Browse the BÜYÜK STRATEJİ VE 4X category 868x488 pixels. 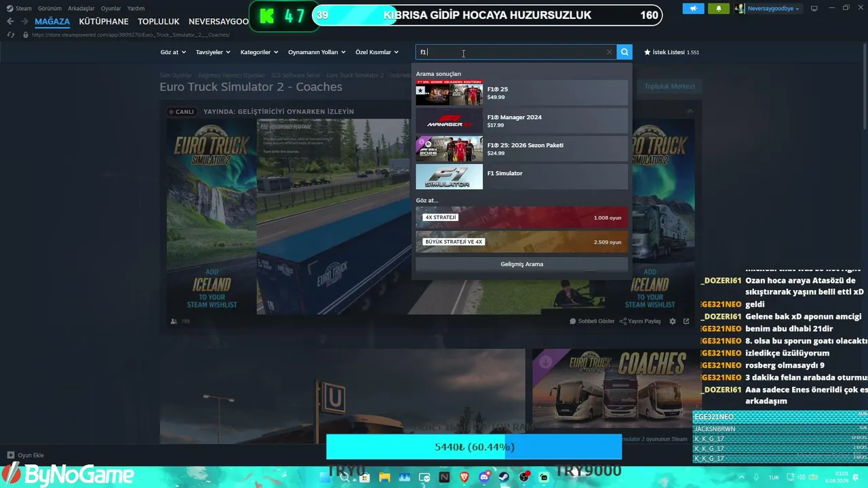point(521,242)
